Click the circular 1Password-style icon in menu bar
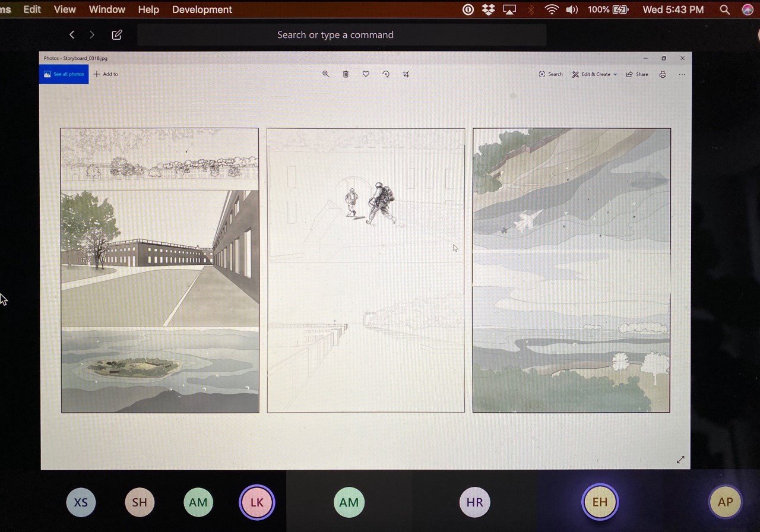Image resolution: width=760 pixels, height=532 pixels. point(468,9)
